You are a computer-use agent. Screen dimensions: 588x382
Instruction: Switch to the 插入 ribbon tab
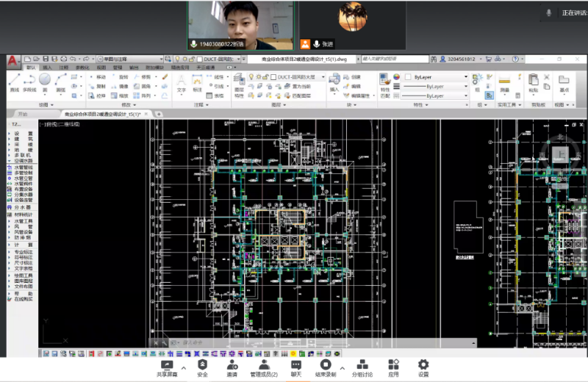coord(47,67)
